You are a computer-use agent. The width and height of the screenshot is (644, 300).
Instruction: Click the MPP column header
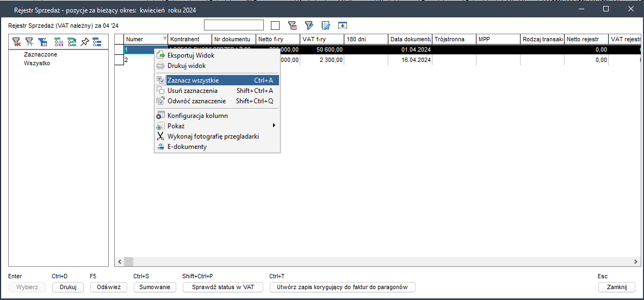(498, 39)
